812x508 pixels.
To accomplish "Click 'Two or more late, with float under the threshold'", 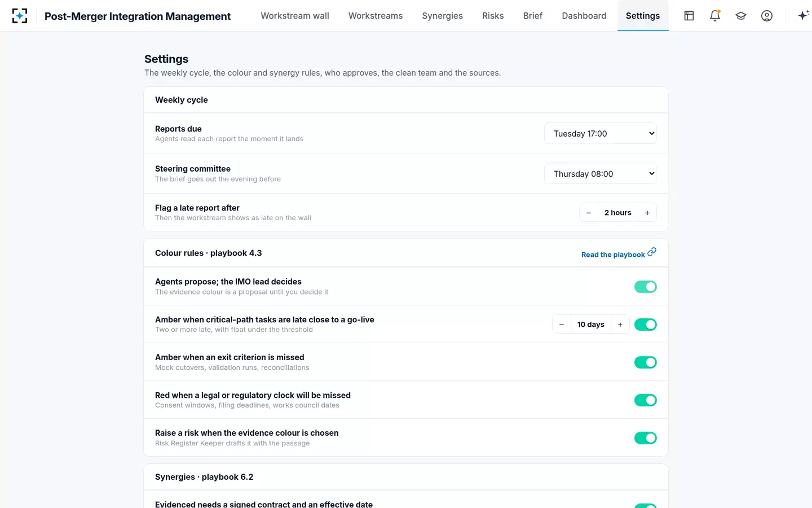I will (234, 330).
